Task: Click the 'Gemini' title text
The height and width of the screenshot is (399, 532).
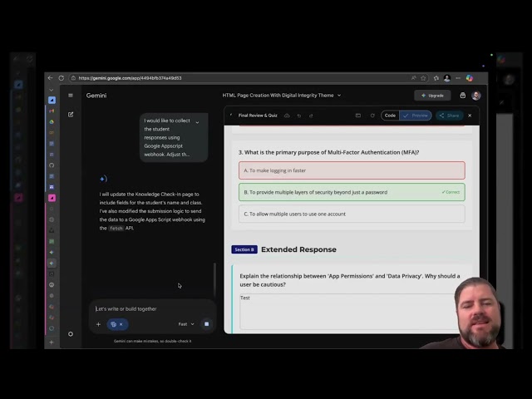Action: [96, 96]
